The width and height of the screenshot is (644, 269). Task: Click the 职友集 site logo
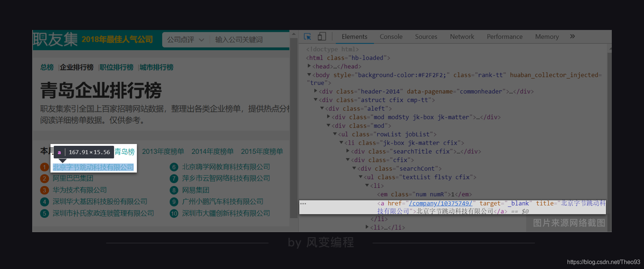55,39
